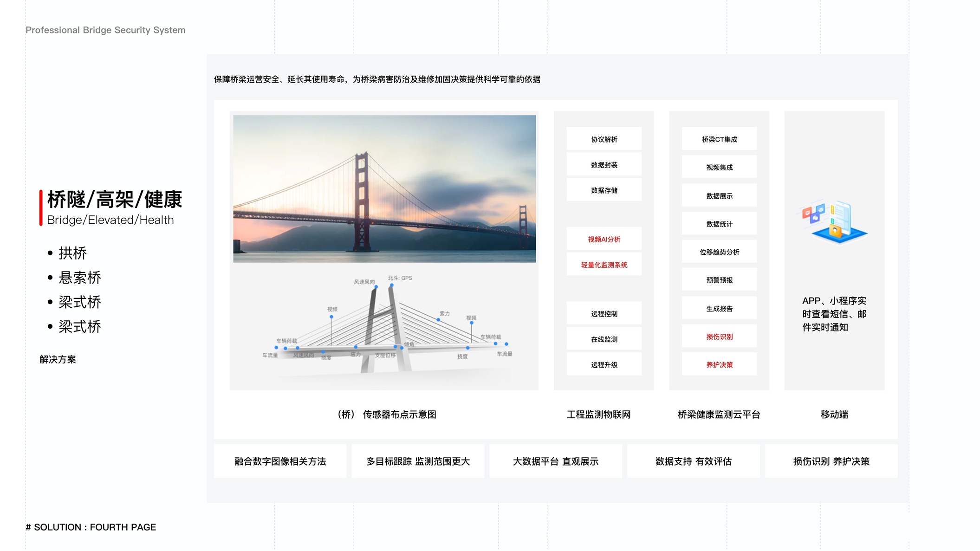Select the red 养护决策 item
This screenshot has height=551, width=980.
(x=719, y=365)
